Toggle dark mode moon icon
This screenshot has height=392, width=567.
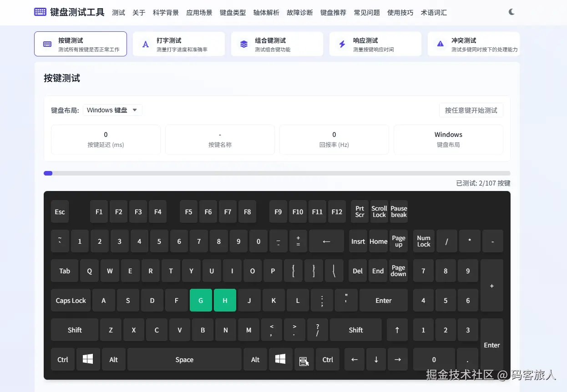pos(511,12)
